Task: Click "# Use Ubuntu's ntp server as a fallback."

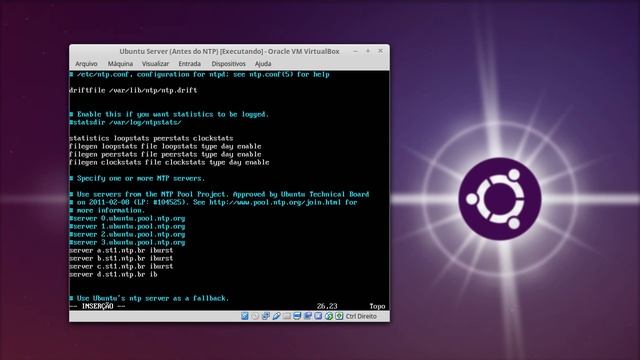Action: pyautogui.click(x=149, y=298)
